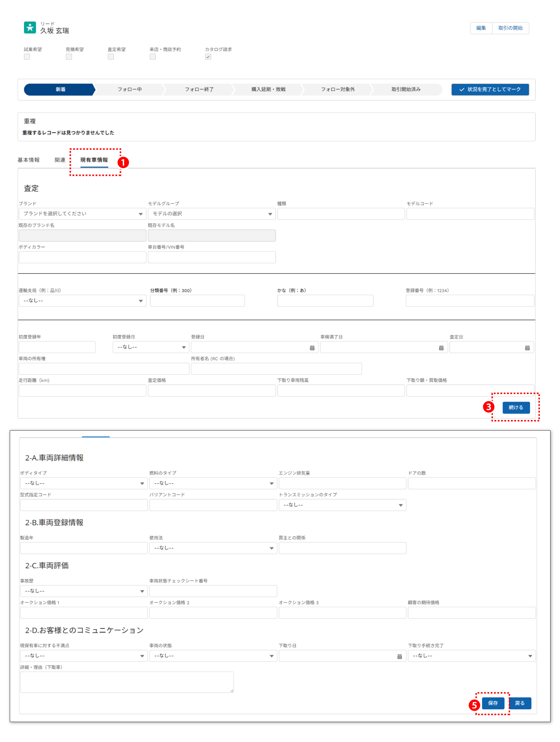Toggle the 見積希望 checkbox
This screenshot has width=560, height=742.
[x=69, y=57]
